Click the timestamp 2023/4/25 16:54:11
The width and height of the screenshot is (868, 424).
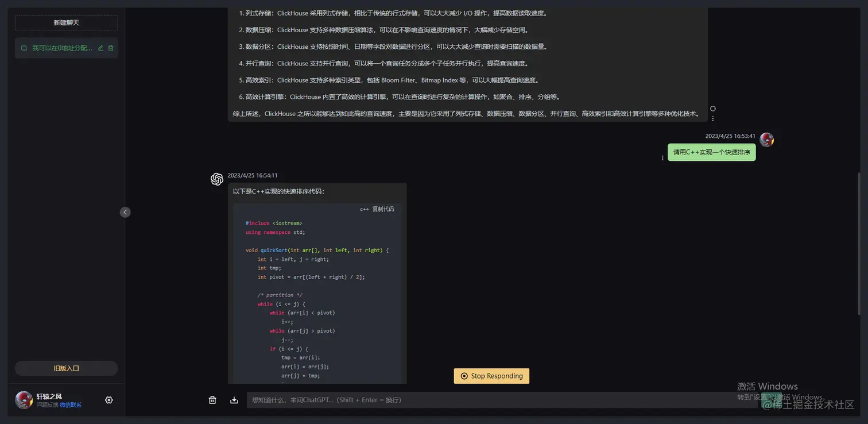pos(253,175)
